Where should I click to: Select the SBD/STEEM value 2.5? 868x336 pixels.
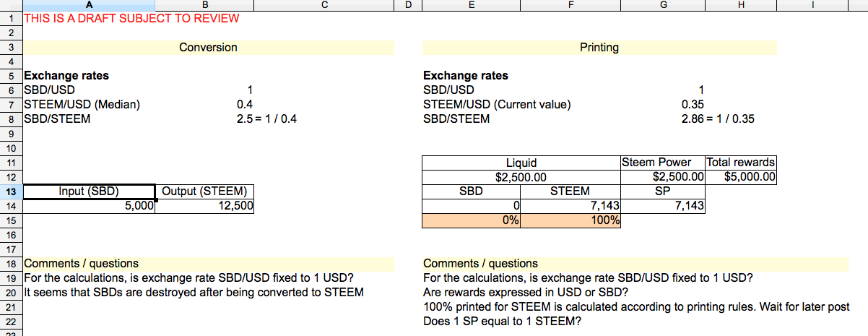[x=245, y=119]
